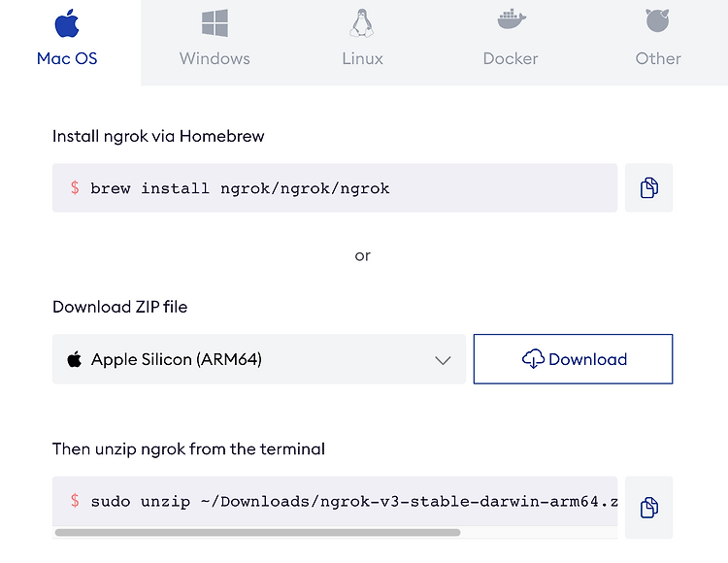
Task: Select the Mac OS apple icon
Action: tap(67, 22)
